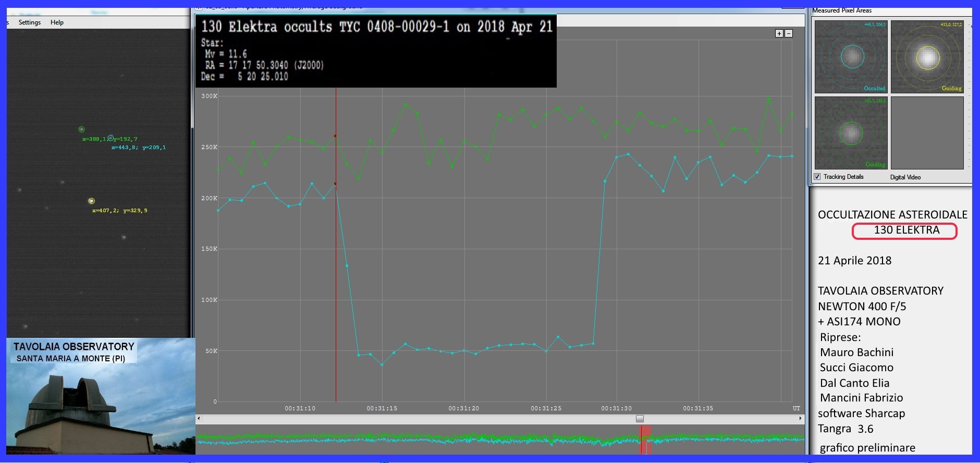Click the '130 ELEKTRA' boxed title text
This screenshot has height=463, width=980.
click(x=906, y=230)
